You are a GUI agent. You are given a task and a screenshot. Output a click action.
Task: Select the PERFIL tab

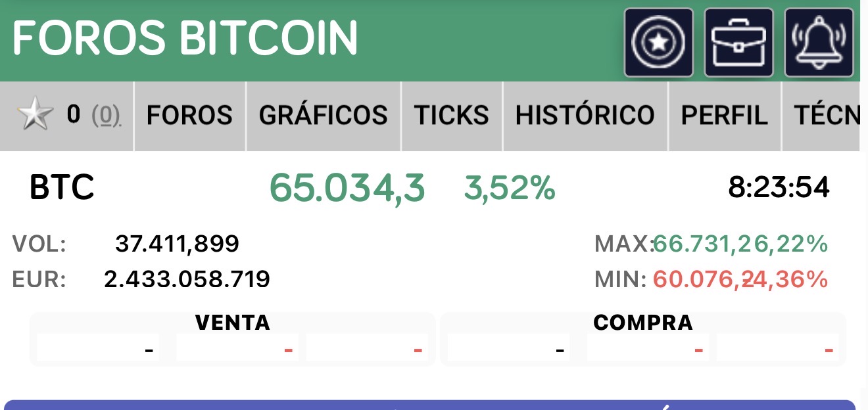724,116
